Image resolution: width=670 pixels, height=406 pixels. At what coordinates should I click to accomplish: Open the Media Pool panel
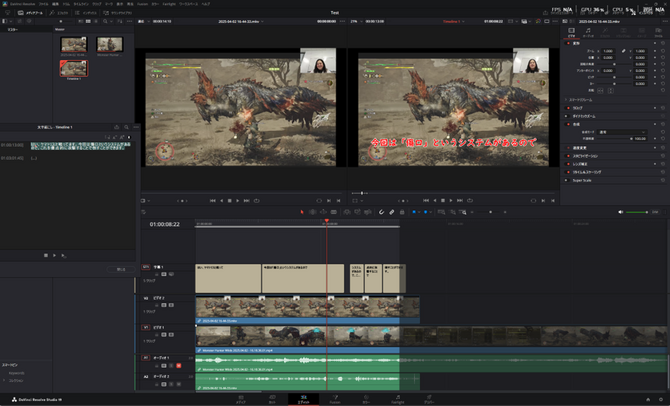click(x=29, y=12)
